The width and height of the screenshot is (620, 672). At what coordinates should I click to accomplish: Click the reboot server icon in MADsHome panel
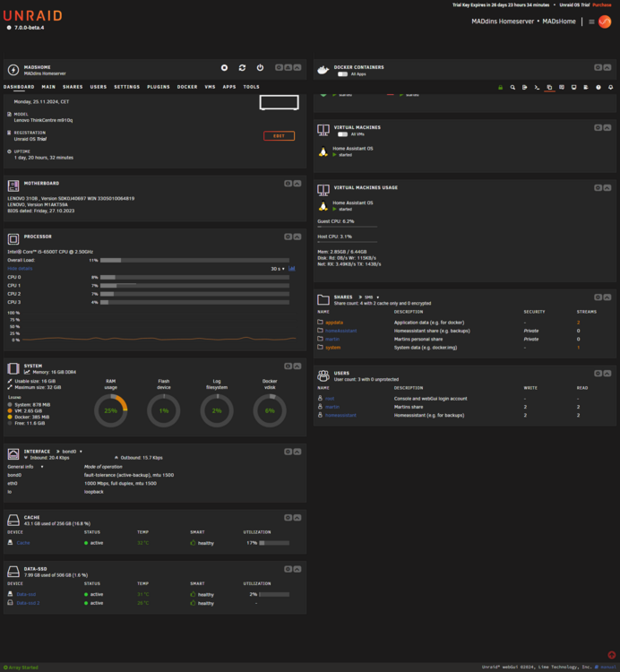click(242, 68)
